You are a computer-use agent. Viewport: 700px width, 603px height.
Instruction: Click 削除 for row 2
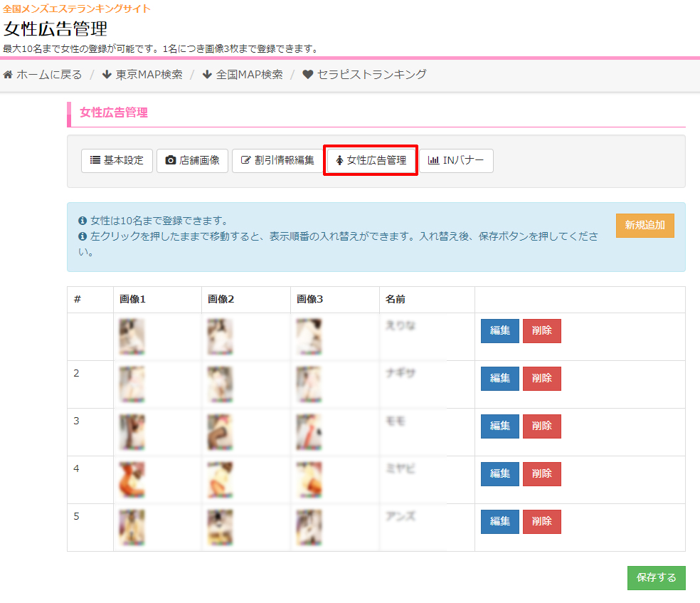point(542,379)
